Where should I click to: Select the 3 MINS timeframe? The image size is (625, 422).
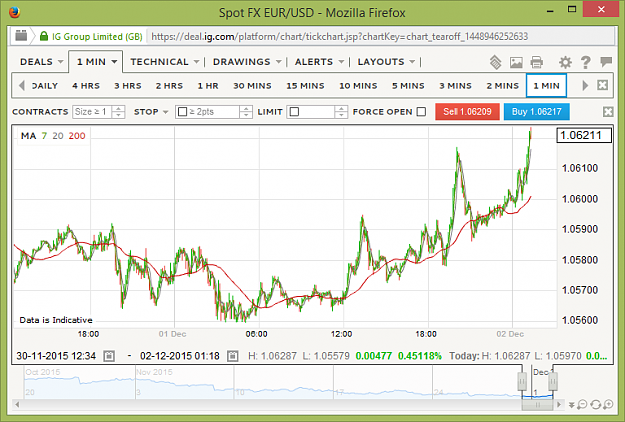click(456, 86)
